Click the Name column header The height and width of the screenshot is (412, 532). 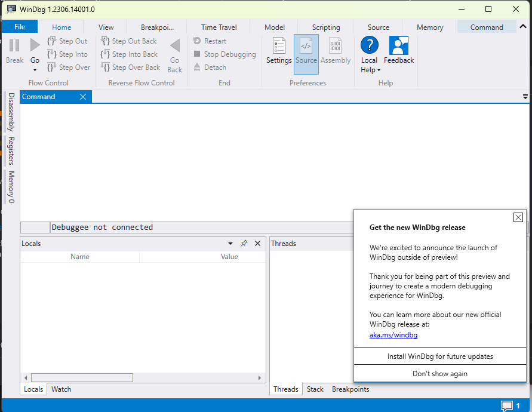[x=80, y=257]
